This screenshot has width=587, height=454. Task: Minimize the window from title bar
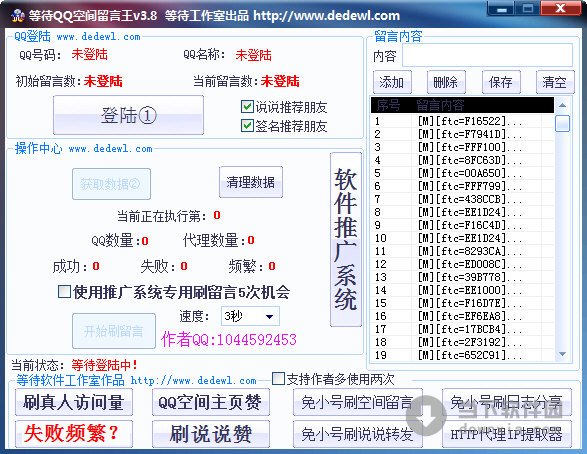(502, 8)
